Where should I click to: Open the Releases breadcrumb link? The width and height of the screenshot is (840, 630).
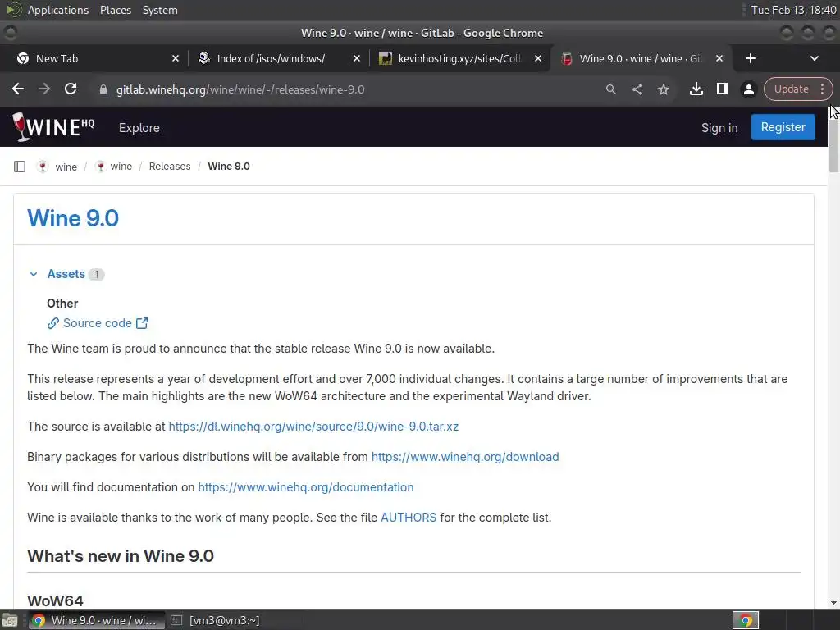(170, 166)
